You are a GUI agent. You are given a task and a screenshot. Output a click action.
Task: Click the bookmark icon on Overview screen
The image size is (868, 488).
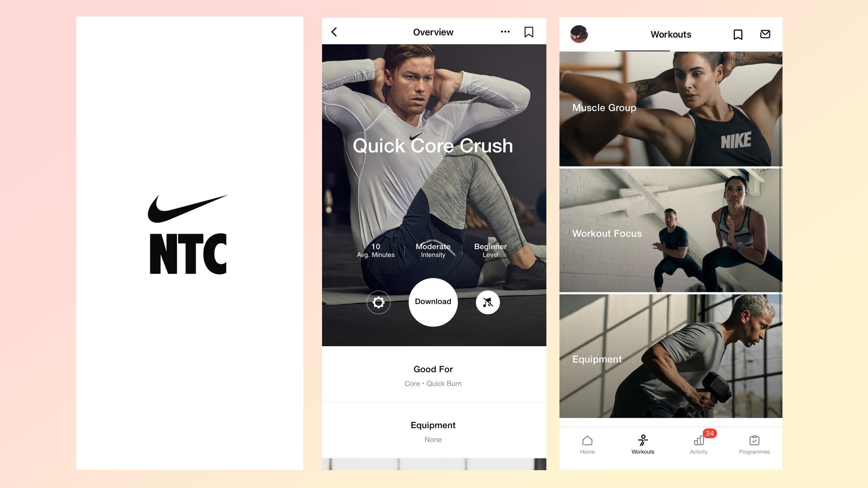[529, 32]
